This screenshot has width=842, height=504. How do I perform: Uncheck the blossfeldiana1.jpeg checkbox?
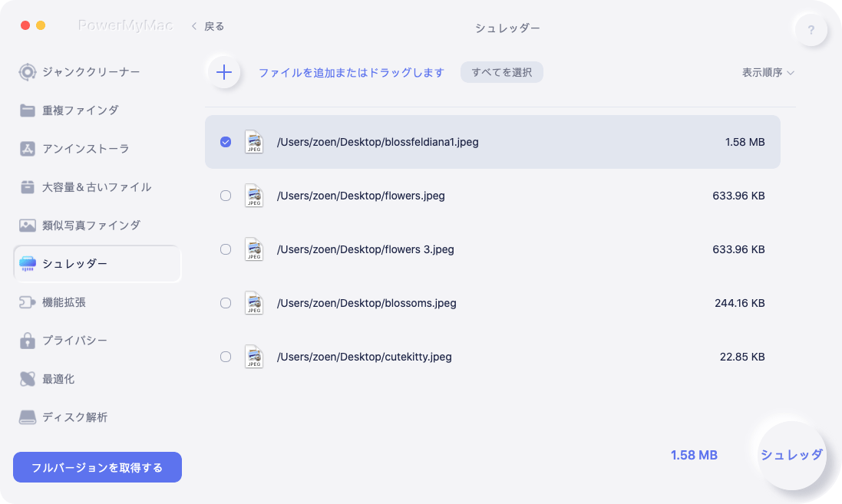(x=226, y=142)
